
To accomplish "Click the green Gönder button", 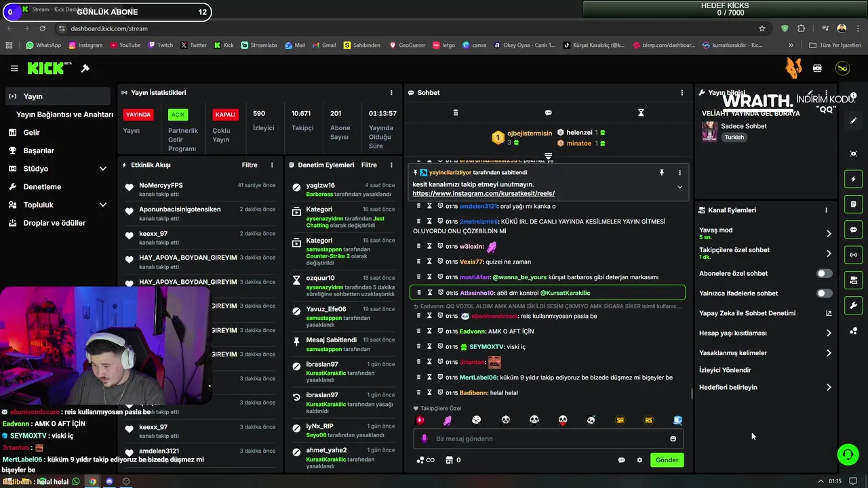I will coord(667,460).
